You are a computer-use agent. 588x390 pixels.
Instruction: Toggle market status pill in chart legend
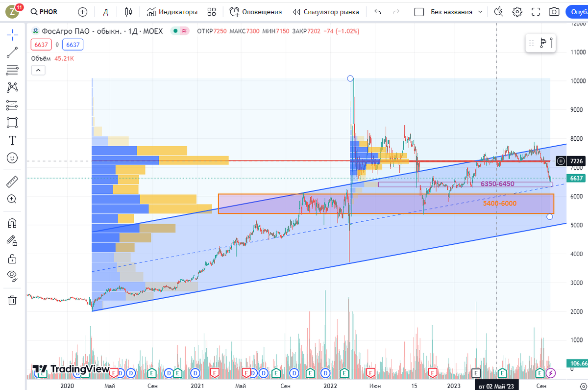pyautogui.click(x=180, y=31)
